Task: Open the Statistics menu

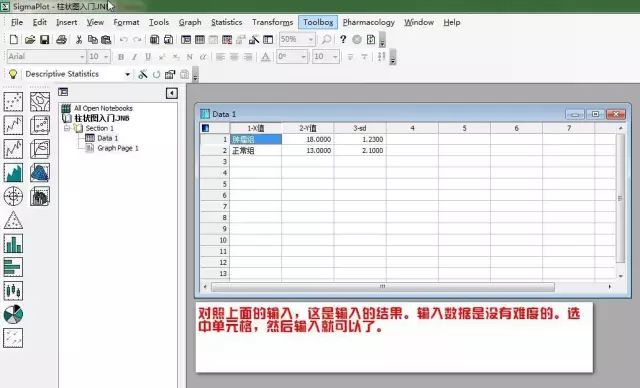Action: pos(227,22)
